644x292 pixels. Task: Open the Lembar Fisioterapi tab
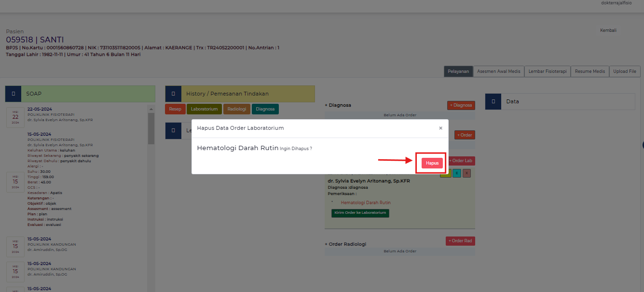pos(548,71)
